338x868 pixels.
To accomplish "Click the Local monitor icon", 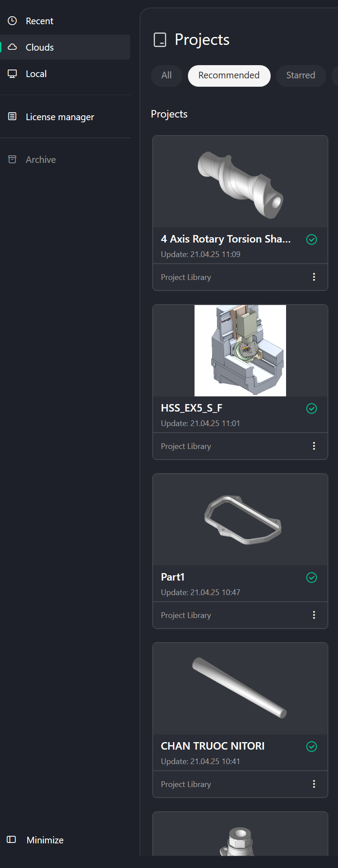I will point(12,74).
